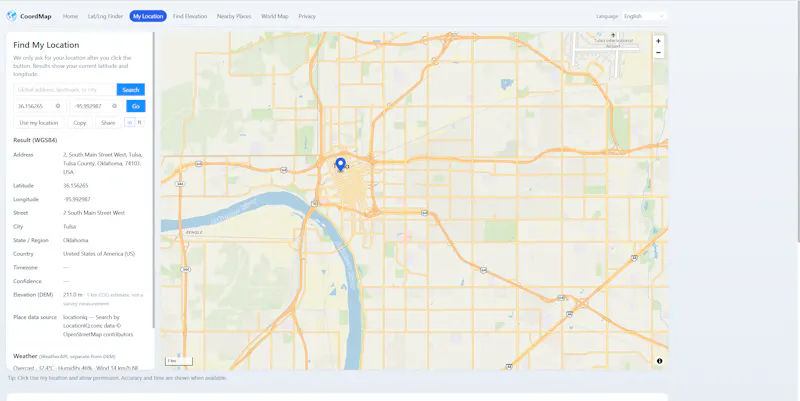
Task: Open the World Map tab
Action: 274,16
